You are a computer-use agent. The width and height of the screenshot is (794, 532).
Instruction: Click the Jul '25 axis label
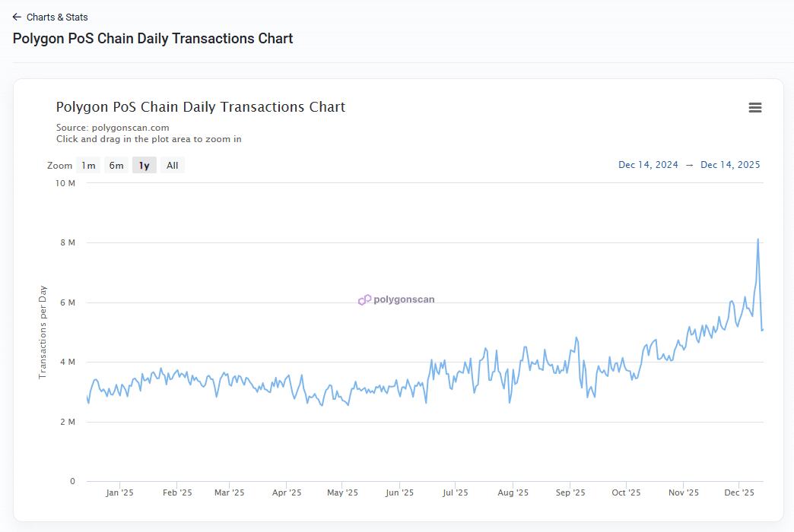(x=456, y=492)
